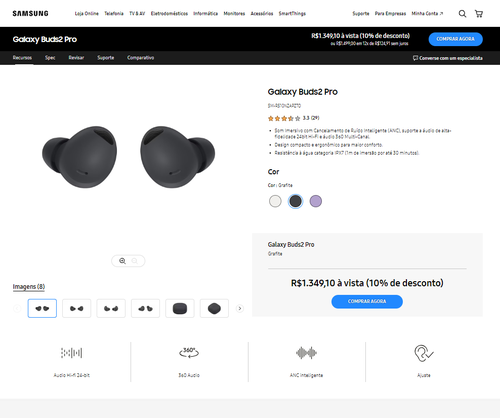
Task: Show next thumbnails with right arrow
Action: click(x=240, y=308)
